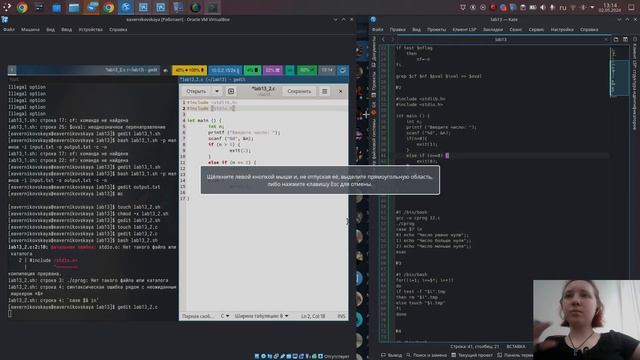This screenshot has width=640, height=360.
Task: Open Chrome from the top panel launcher
Action: 22,7
